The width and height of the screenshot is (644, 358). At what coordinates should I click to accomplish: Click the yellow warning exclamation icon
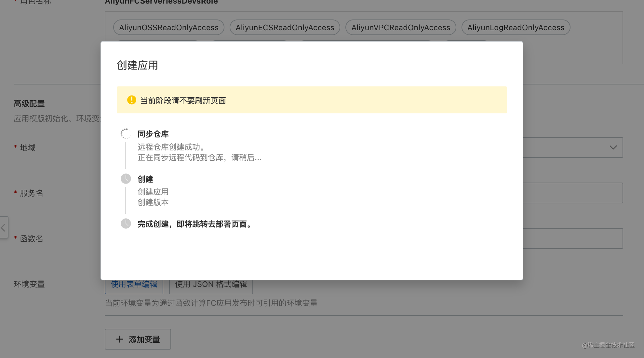click(x=131, y=100)
